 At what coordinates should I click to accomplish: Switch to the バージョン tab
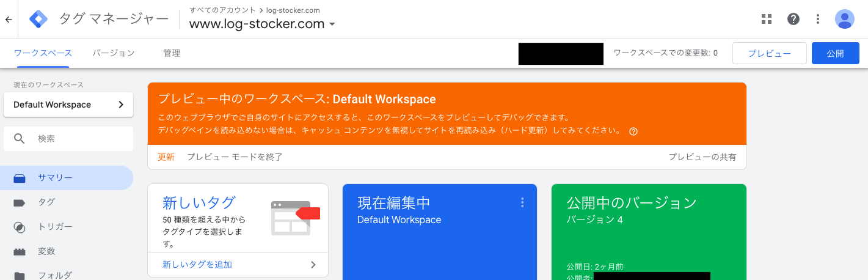pyautogui.click(x=114, y=53)
